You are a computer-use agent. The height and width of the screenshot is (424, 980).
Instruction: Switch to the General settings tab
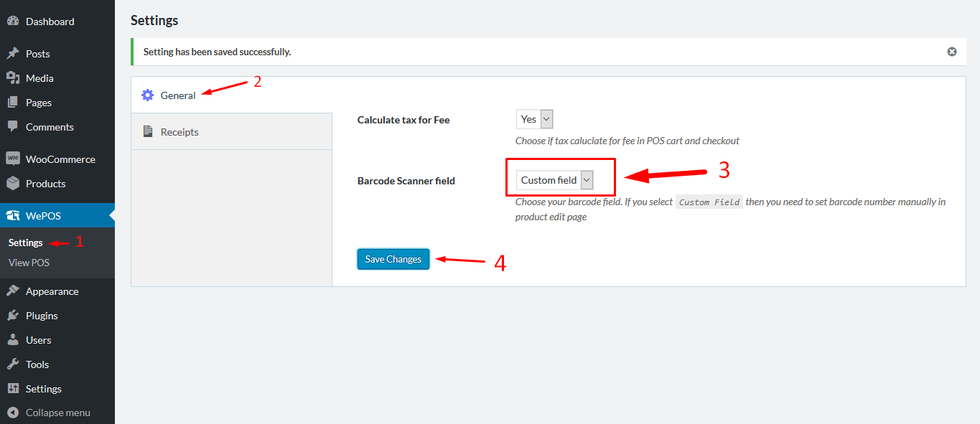(x=178, y=95)
